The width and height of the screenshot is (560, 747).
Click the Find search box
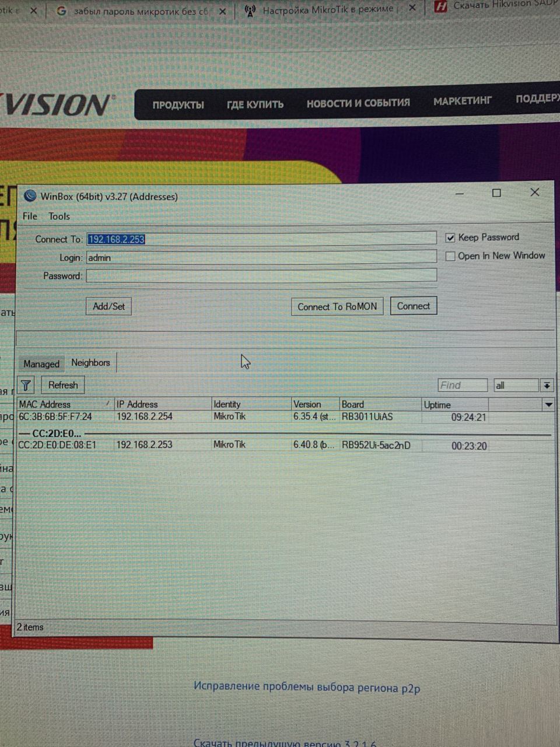coord(463,385)
